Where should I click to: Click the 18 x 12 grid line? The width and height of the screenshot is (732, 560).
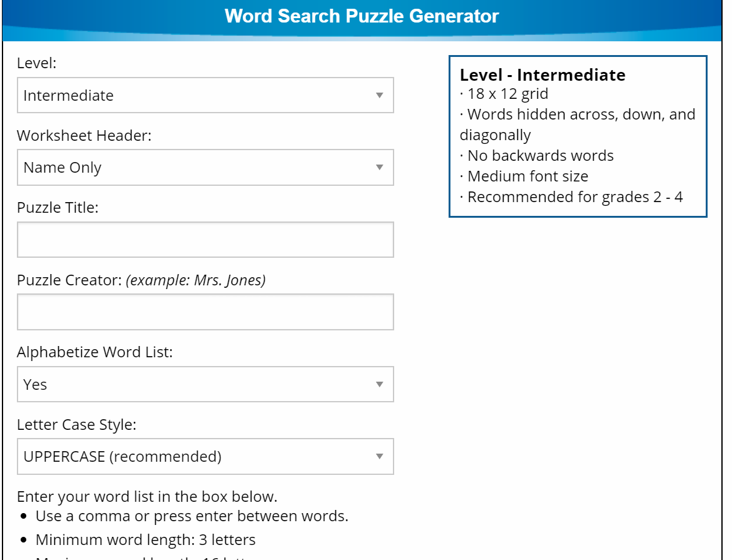point(507,95)
